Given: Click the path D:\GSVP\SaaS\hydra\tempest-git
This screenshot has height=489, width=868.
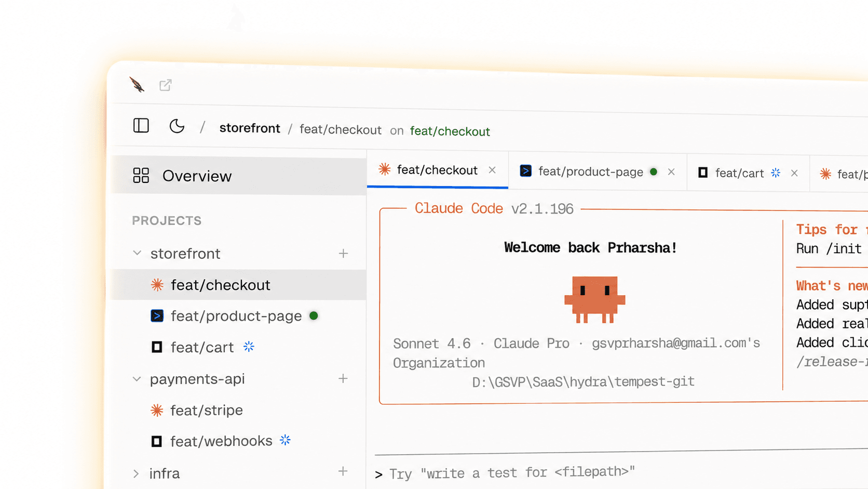Looking at the screenshot, I should click(x=583, y=382).
